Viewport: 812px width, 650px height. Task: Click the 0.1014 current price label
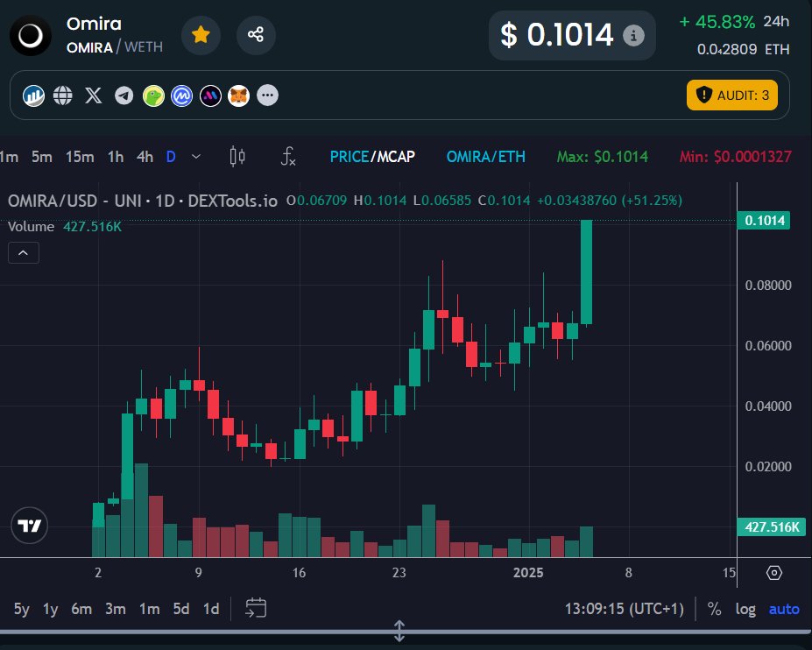click(x=764, y=221)
